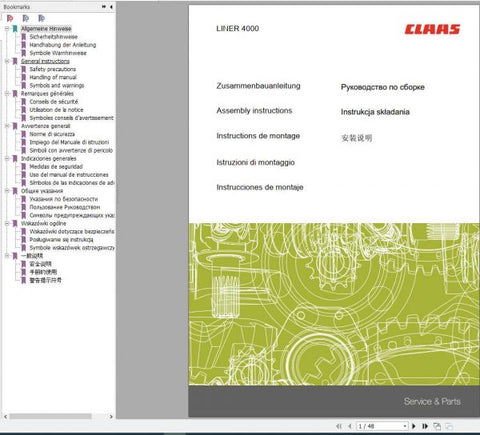The width and height of the screenshot is (480, 435).
Task: Open the Symbols and warnings bookmark
Action: (x=57, y=85)
